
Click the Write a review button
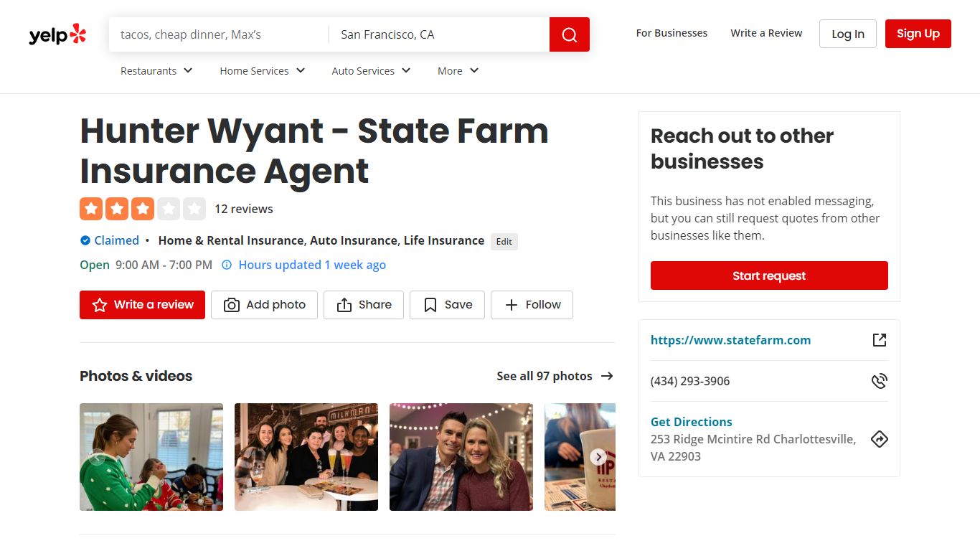[142, 305]
